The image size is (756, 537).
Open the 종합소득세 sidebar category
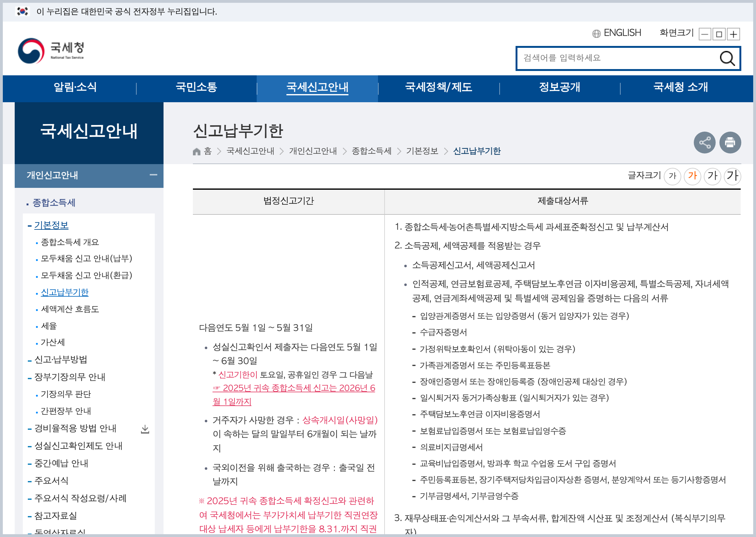pyautogui.click(x=54, y=203)
